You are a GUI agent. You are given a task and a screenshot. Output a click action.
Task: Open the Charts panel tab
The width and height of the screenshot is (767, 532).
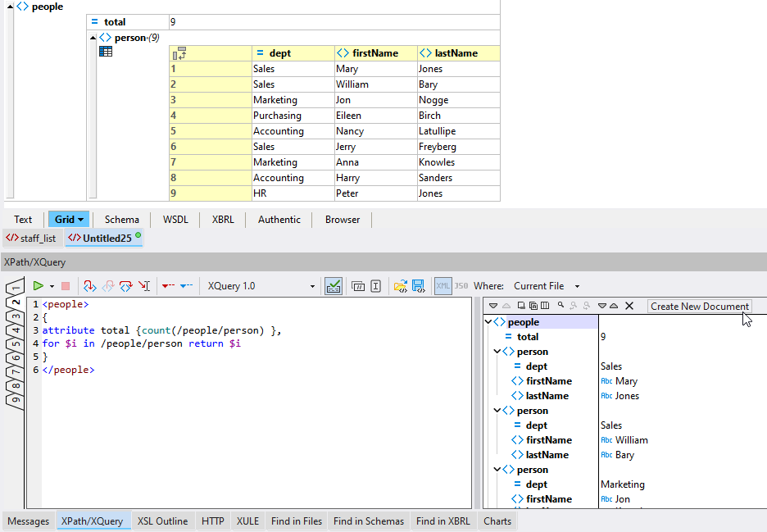pos(497,521)
